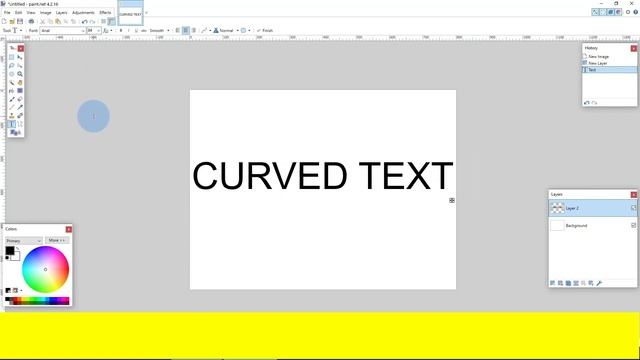This screenshot has height=360, width=640.
Task: Select the Eraser tool
Action: (20, 99)
